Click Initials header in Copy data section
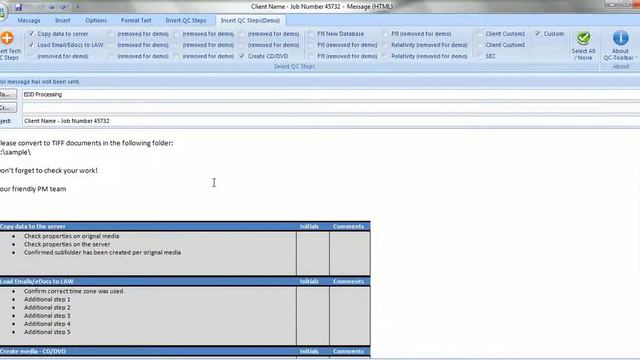Screen dimensions: 640x360 coord(309,227)
